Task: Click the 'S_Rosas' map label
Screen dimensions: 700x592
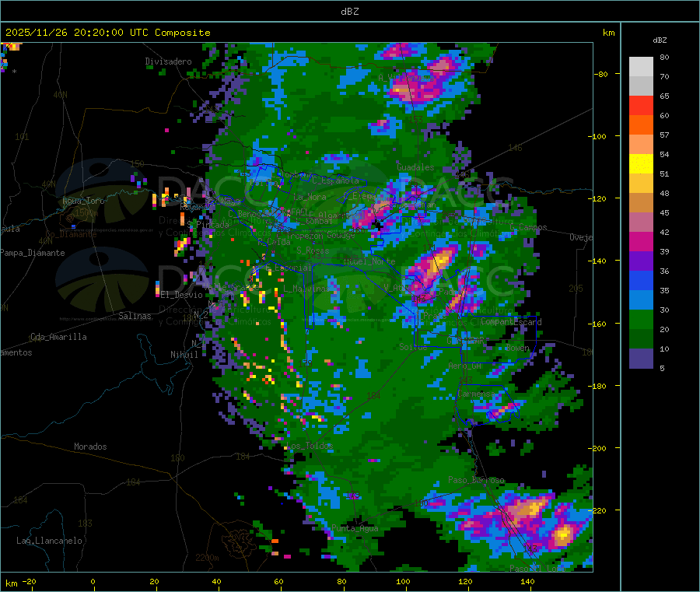Action: pyautogui.click(x=313, y=250)
